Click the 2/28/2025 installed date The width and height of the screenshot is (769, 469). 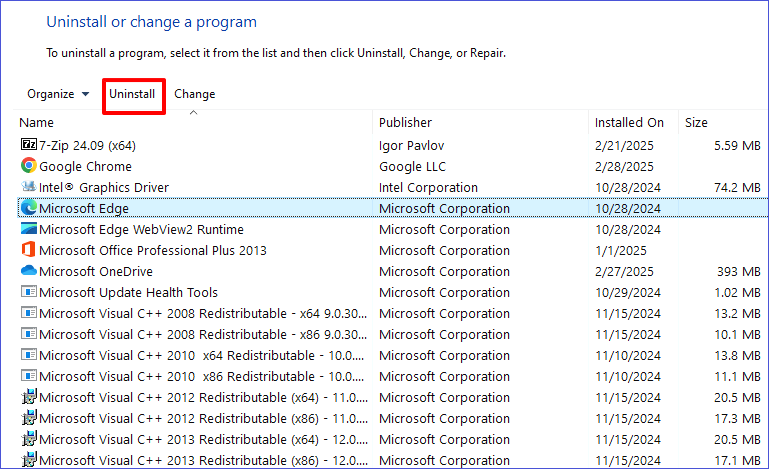624,167
